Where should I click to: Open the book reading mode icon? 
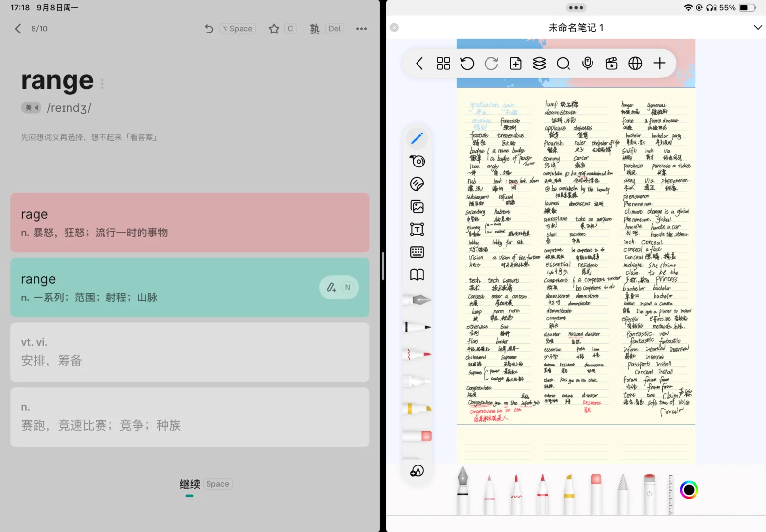417,275
